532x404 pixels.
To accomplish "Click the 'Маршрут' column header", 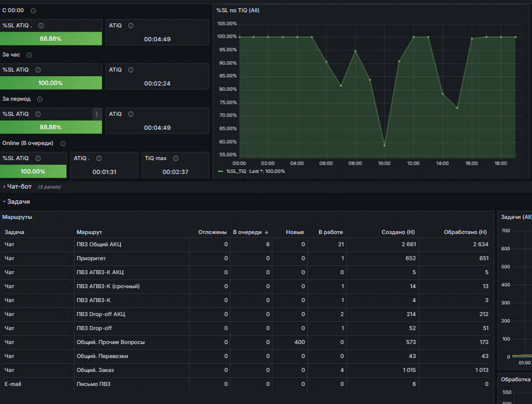I will 89,232.
